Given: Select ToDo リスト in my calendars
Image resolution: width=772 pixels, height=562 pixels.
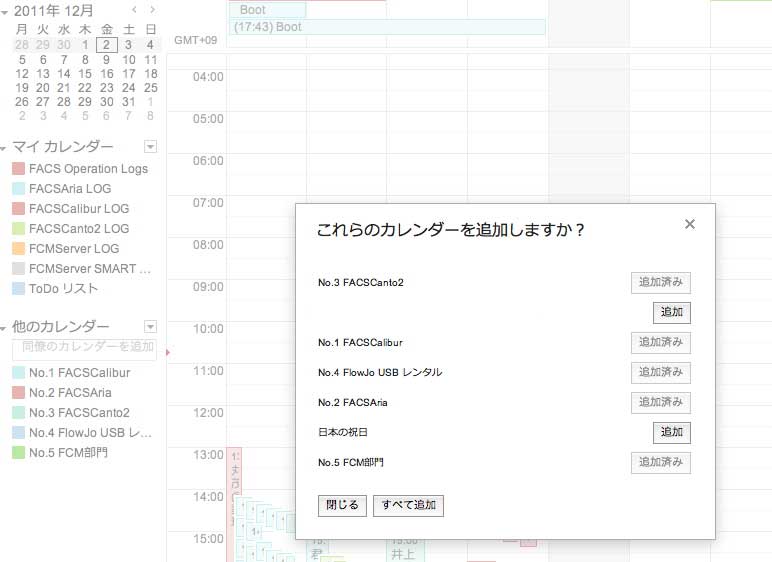Looking at the screenshot, I should (x=64, y=289).
